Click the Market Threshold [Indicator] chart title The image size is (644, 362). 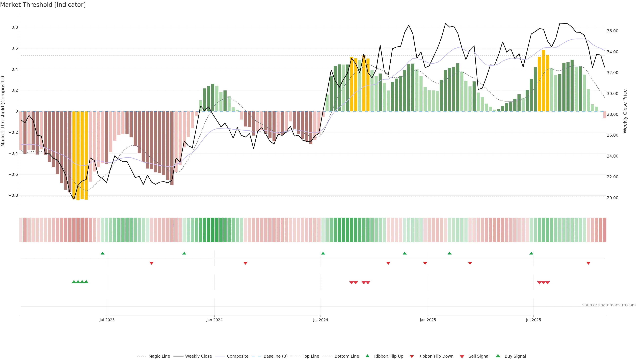43,5
